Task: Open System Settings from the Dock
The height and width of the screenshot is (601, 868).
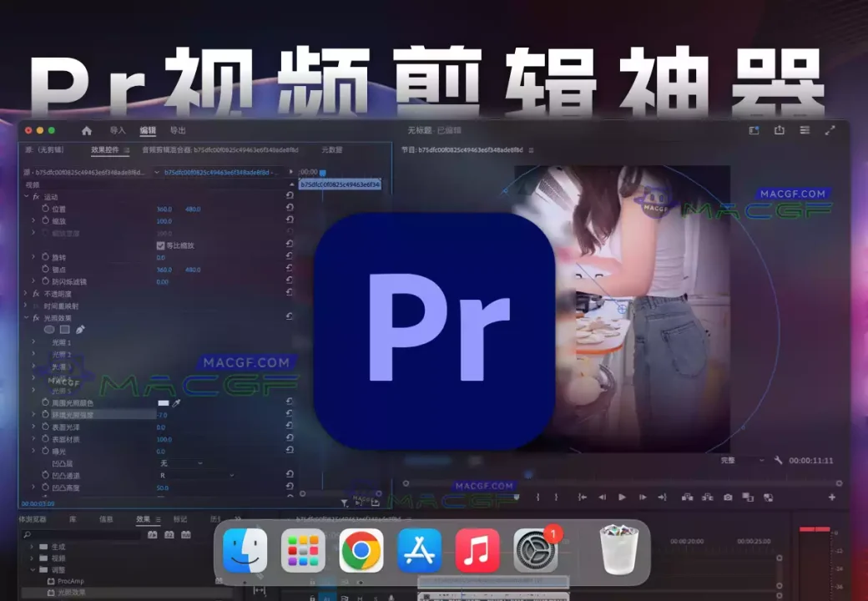Action: pyautogui.click(x=535, y=552)
